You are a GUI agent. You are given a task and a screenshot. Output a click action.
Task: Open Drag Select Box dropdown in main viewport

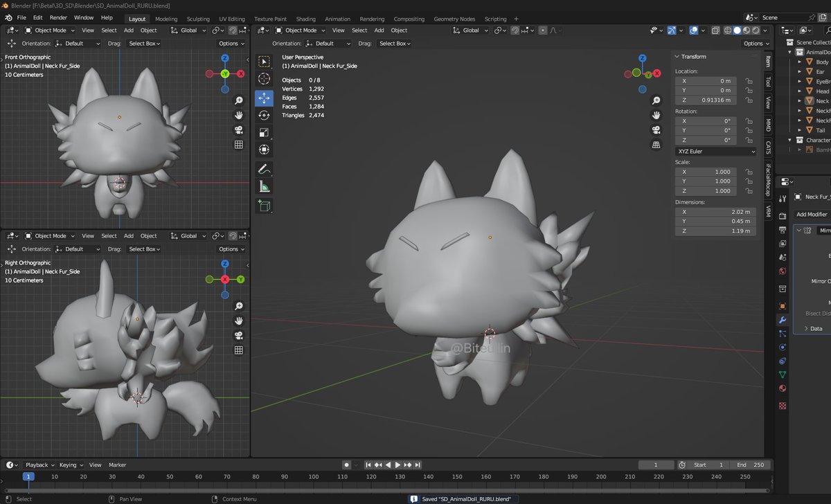point(394,44)
